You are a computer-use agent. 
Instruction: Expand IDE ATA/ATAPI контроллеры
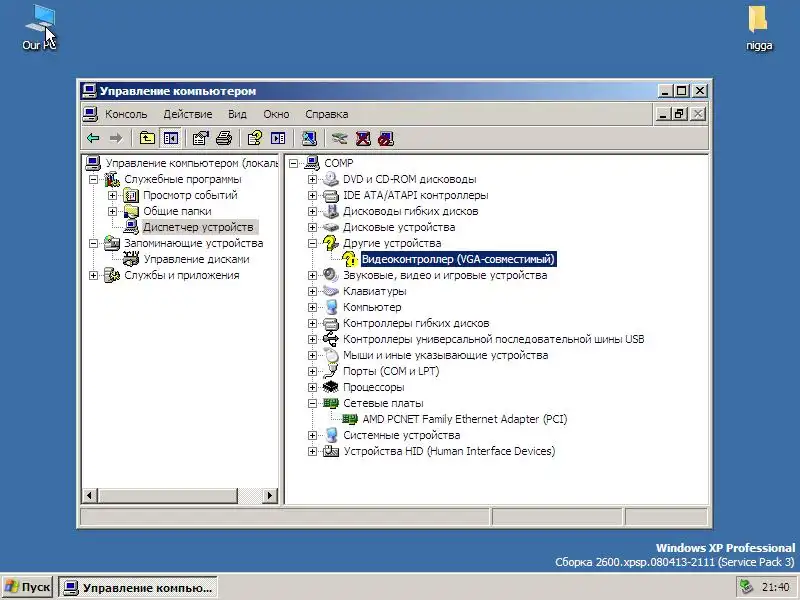pyautogui.click(x=312, y=195)
